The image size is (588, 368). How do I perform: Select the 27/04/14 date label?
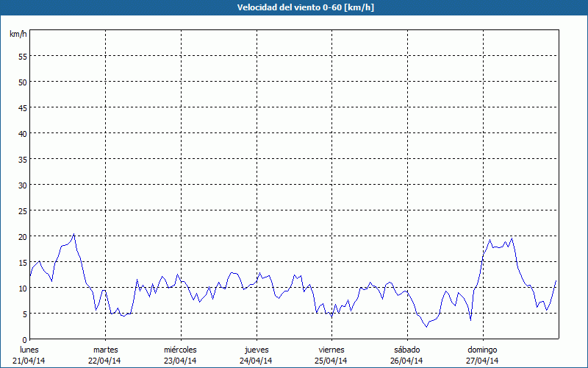click(483, 360)
